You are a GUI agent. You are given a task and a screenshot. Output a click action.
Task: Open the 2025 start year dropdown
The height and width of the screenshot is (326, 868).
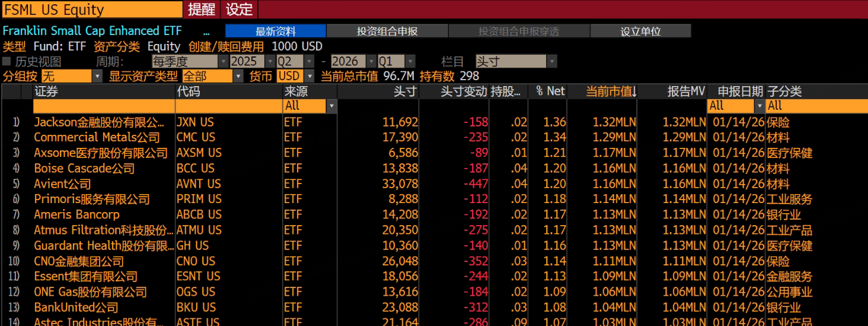[x=253, y=61]
